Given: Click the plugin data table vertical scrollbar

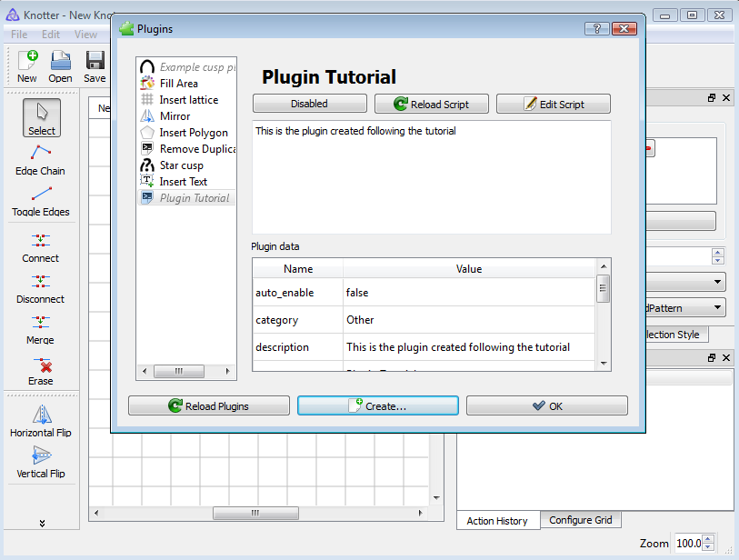Looking at the screenshot, I should pos(604,315).
